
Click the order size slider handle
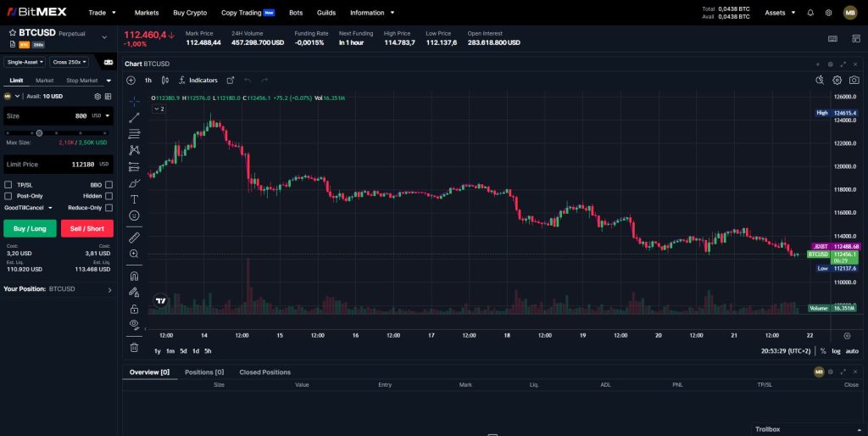(x=39, y=133)
